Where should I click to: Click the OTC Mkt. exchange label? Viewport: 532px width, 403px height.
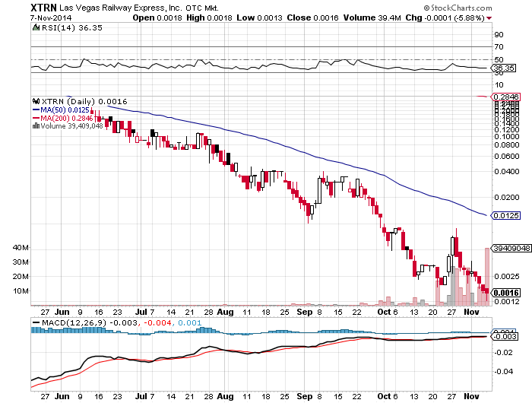[202, 8]
